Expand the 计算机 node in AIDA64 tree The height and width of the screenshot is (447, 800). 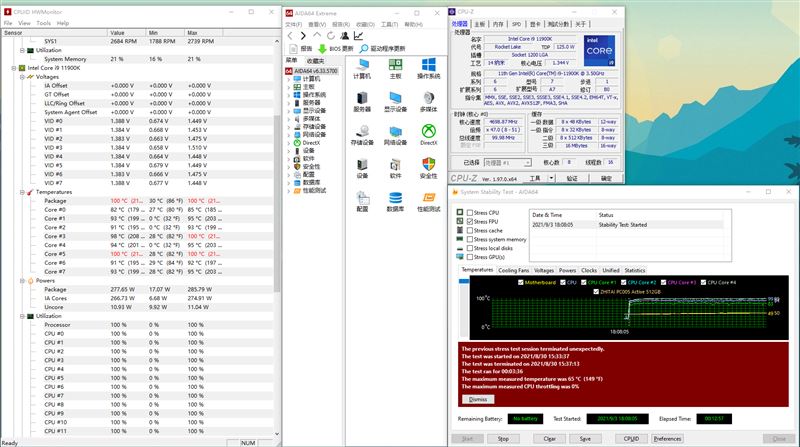pos(289,79)
